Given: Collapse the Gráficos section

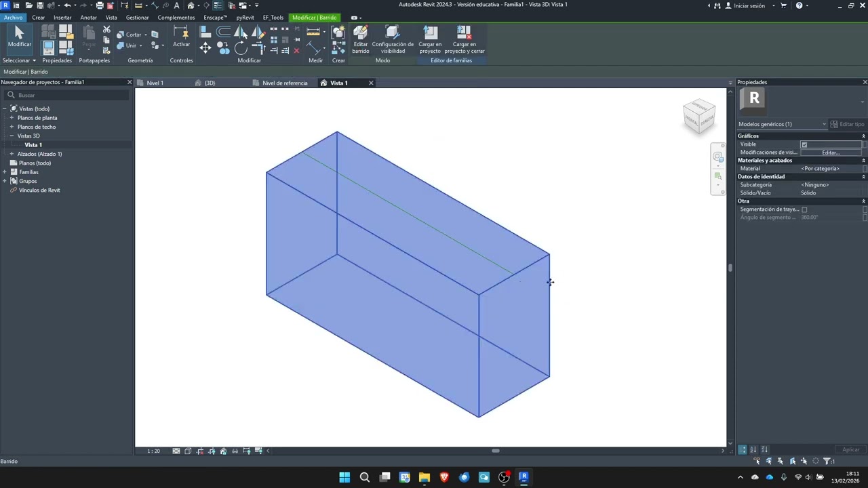Looking at the screenshot, I should (864, 136).
